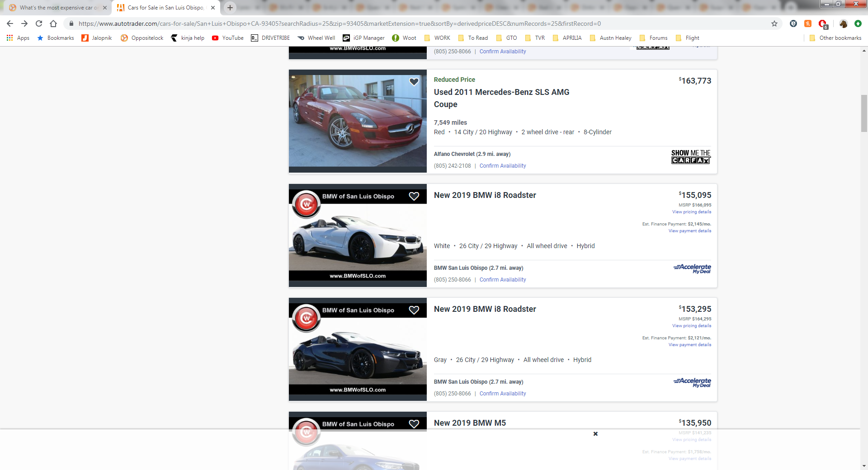
Task: Confirm availability on the partially visible top listing
Action: (x=503, y=52)
